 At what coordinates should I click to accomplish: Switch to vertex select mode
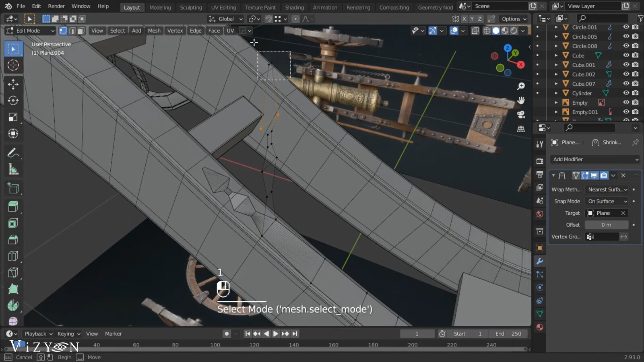pos(63,31)
